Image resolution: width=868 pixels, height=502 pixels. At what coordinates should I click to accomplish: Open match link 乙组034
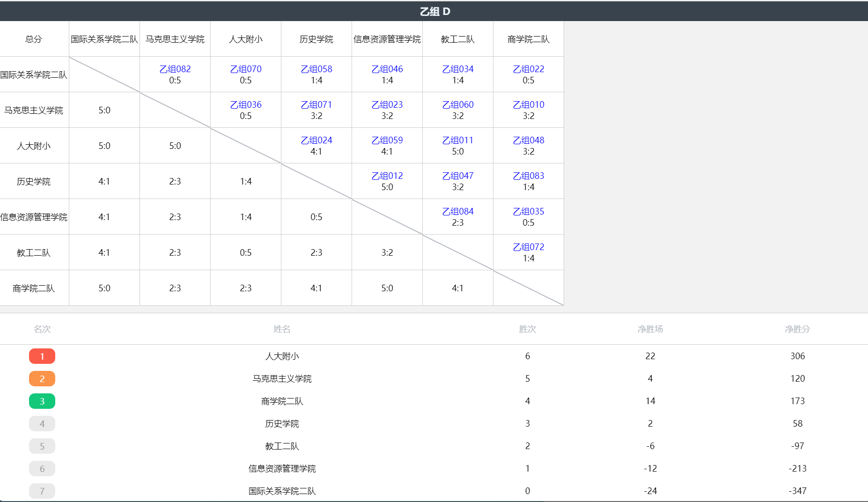(x=458, y=69)
